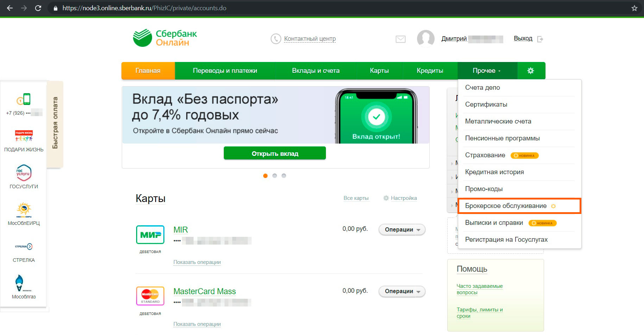Expand the Операции dropdown for MIR card
Screen dimensions: 644x335
click(402, 230)
